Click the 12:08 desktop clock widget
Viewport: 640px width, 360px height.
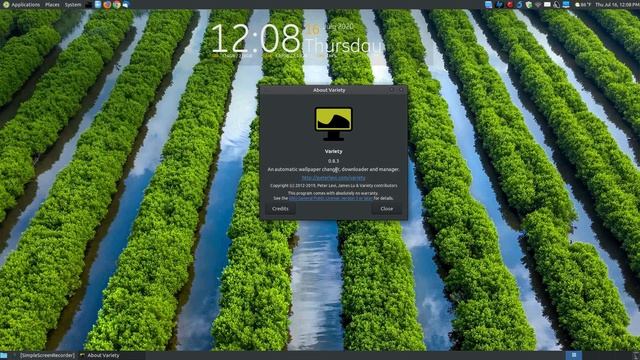click(256, 38)
